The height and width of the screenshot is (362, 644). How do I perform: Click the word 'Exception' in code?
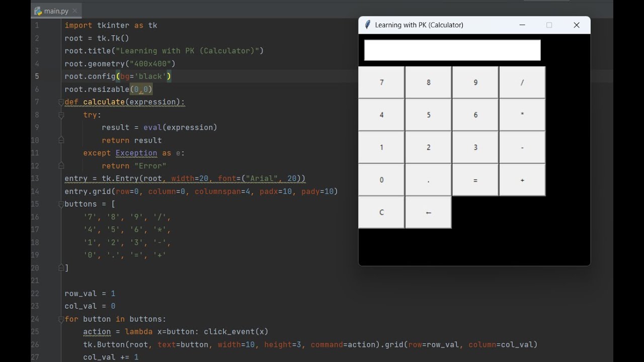136,153
